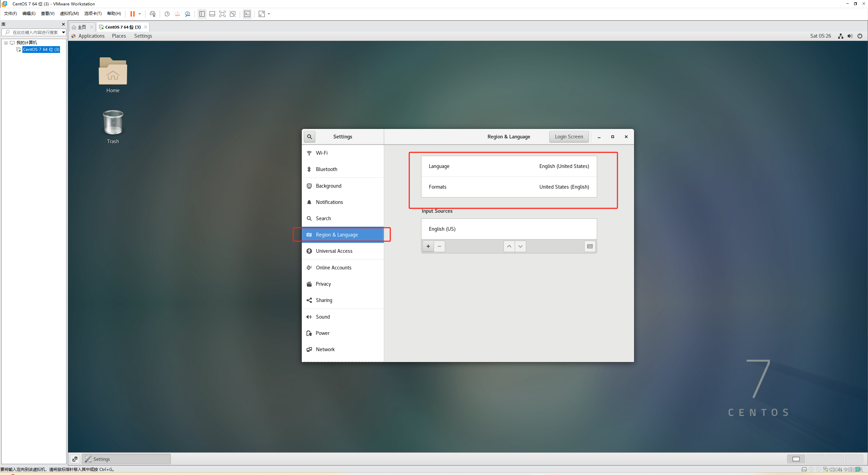Click the network icon in CentOS top bar
This screenshot has height=475, width=868.
pos(841,36)
